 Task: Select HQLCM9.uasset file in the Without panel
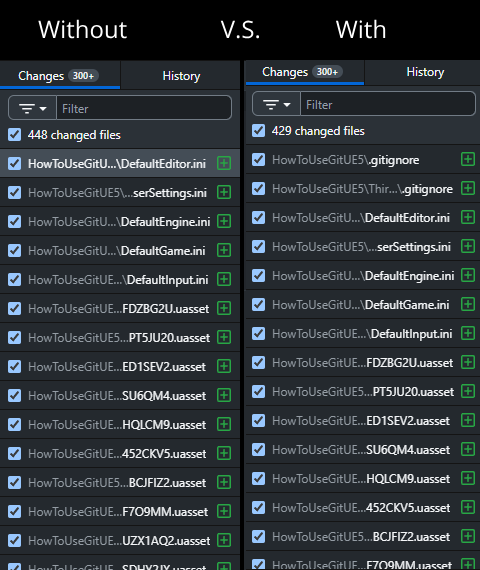point(120,424)
